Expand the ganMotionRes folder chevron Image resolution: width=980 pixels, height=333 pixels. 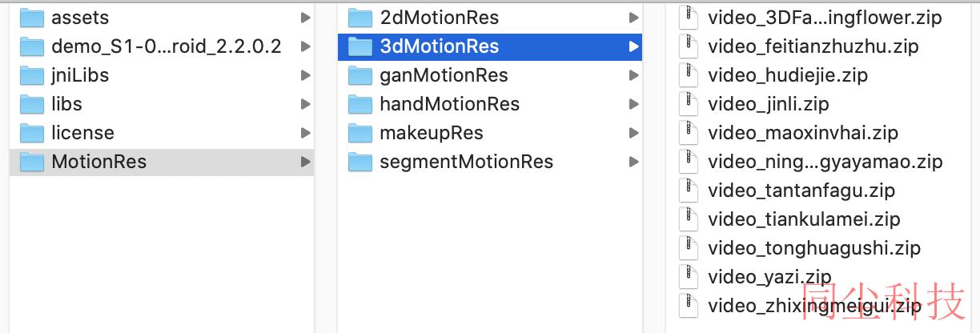pos(633,75)
